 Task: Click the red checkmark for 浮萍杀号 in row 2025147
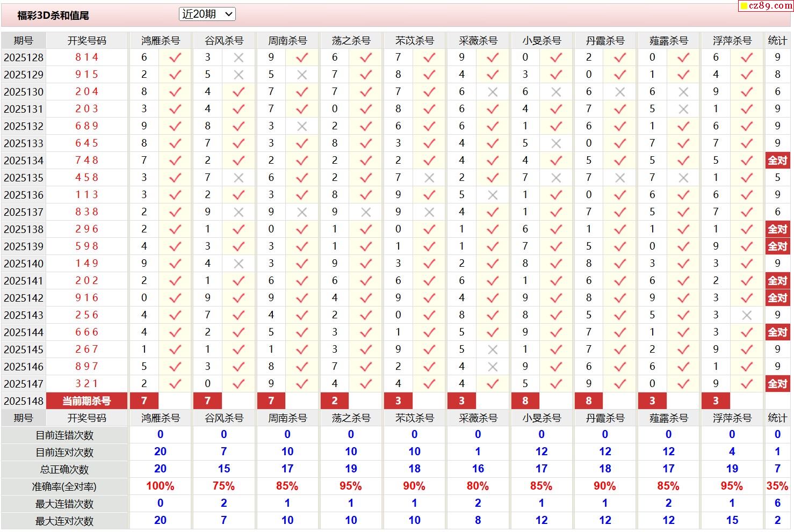tap(747, 384)
